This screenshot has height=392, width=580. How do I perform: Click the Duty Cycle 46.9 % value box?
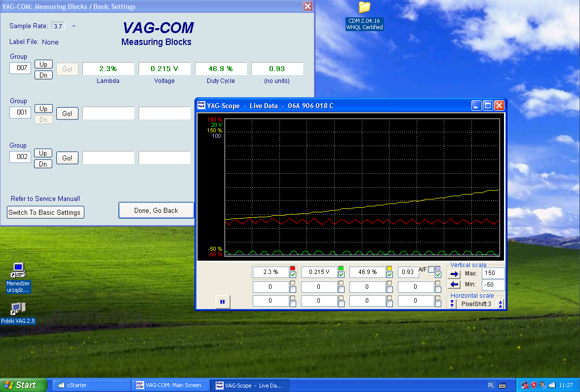point(221,69)
